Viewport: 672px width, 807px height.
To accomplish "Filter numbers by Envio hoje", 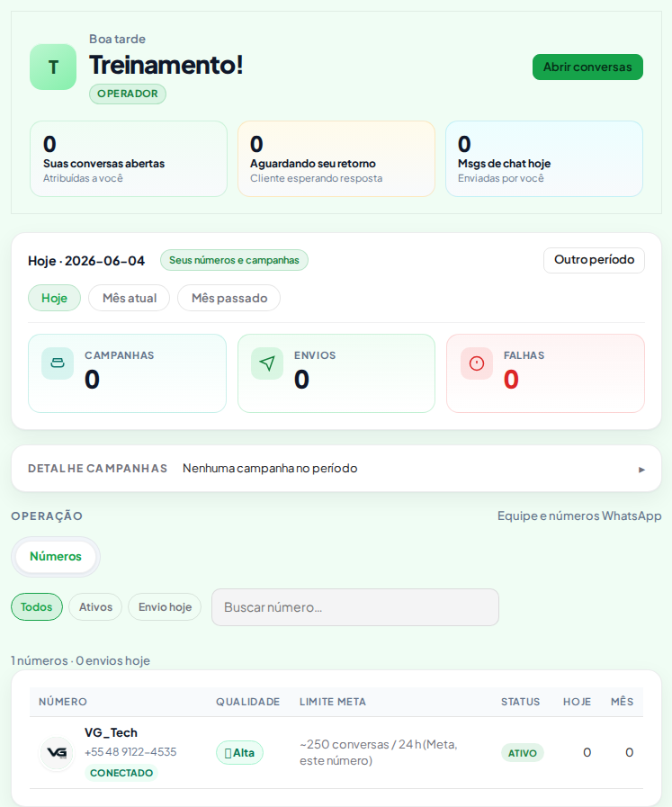I will click(165, 606).
